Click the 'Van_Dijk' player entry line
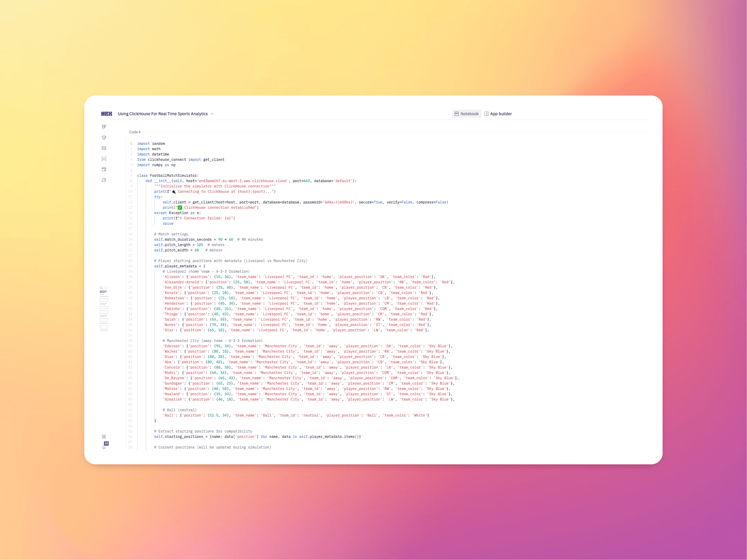Viewport: 747px width, 560px height. click(x=300, y=288)
